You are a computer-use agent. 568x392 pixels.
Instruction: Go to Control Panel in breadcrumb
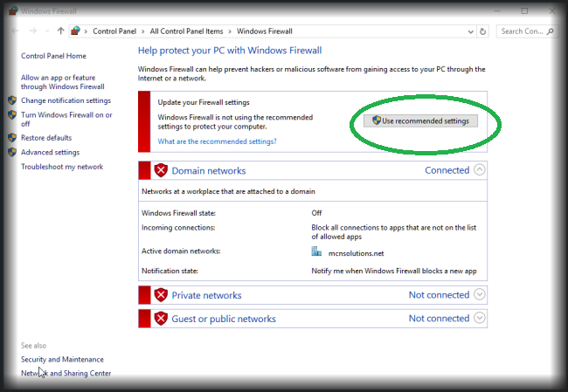pos(114,31)
